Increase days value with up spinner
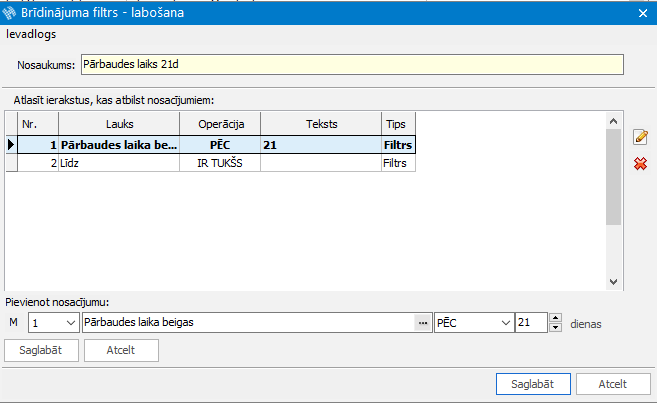The height and width of the screenshot is (403, 657). coord(556,318)
